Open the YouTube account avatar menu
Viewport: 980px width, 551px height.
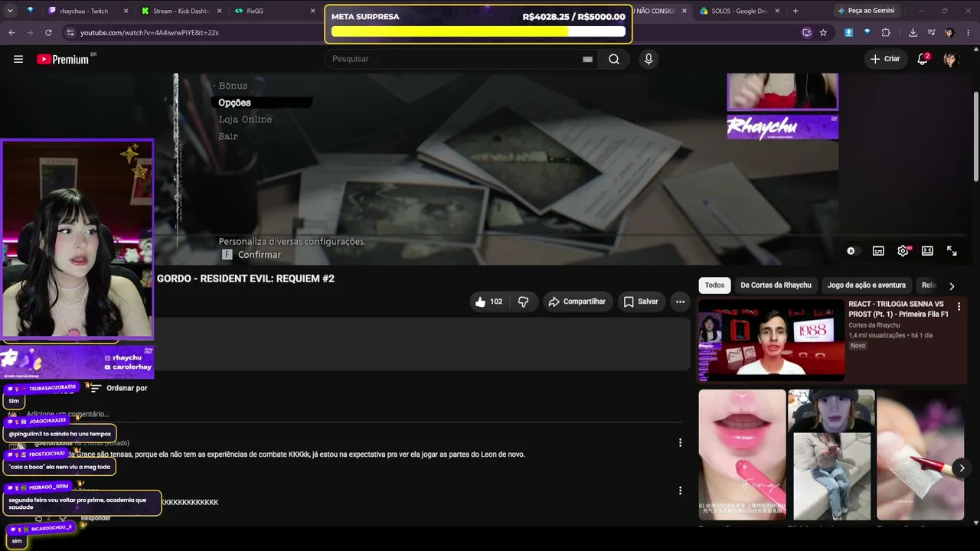(951, 59)
